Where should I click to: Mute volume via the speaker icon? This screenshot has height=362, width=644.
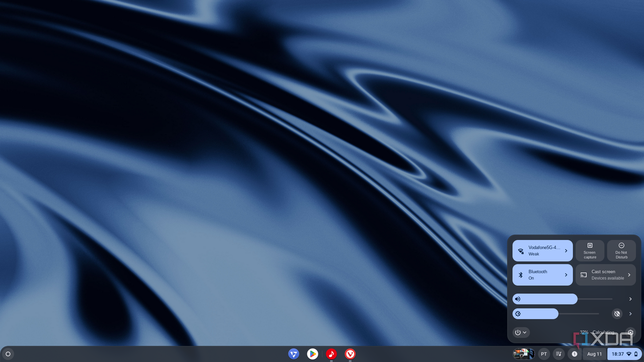click(x=518, y=299)
